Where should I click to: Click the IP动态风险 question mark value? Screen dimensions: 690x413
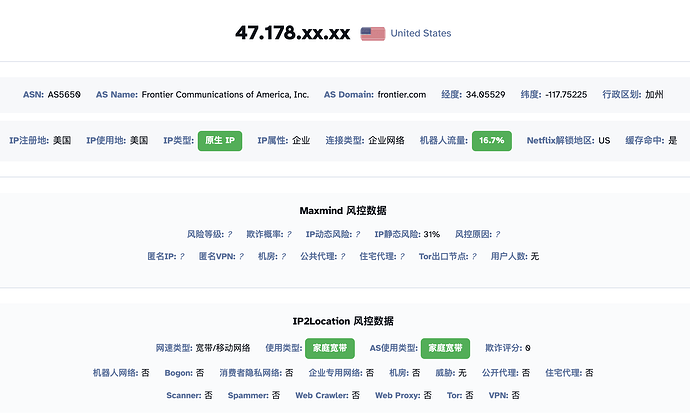point(357,234)
